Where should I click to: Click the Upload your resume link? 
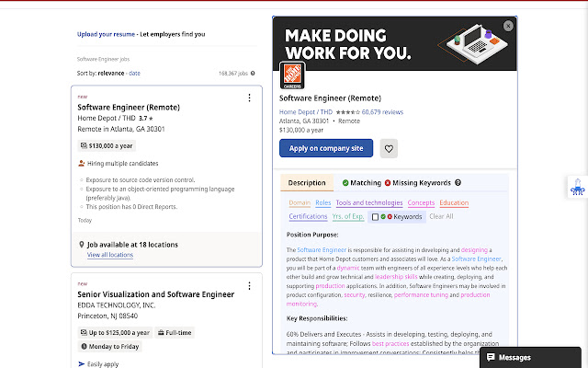[106, 34]
